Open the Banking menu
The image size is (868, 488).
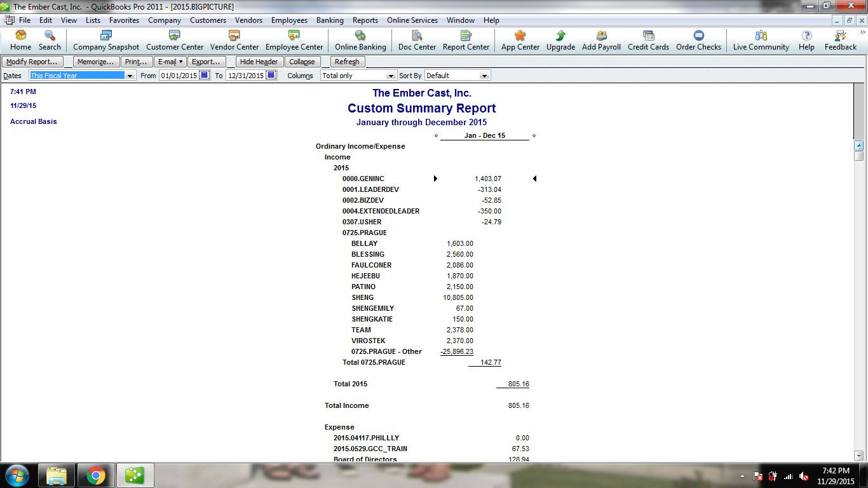coord(330,20)
